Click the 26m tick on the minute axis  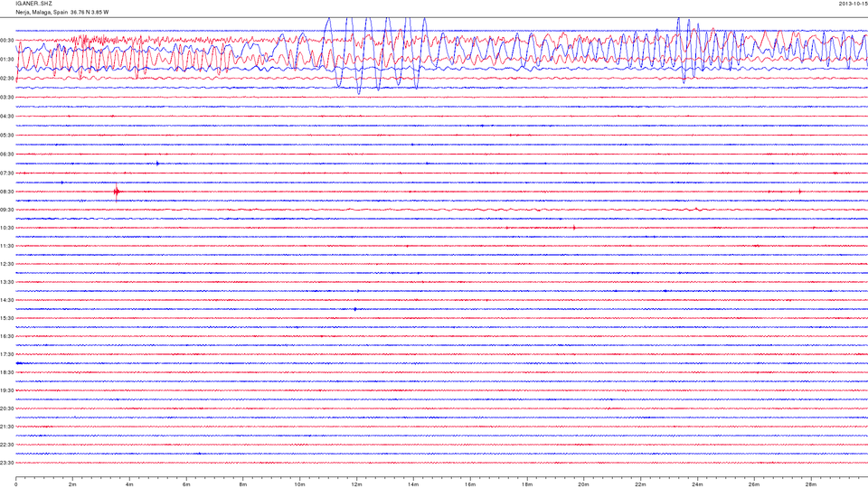[754, 484]
